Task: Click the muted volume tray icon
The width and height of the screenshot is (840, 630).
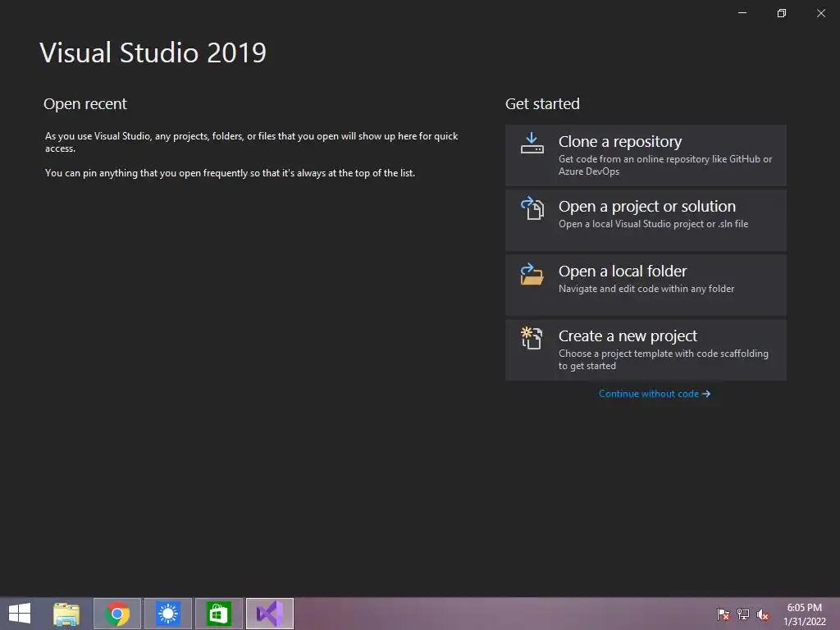Action: [763, 614]
